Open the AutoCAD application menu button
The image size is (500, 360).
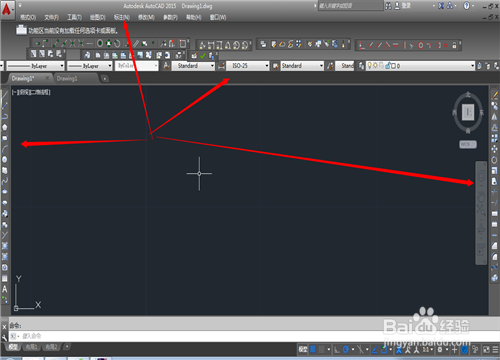click(x=7, y=9)
